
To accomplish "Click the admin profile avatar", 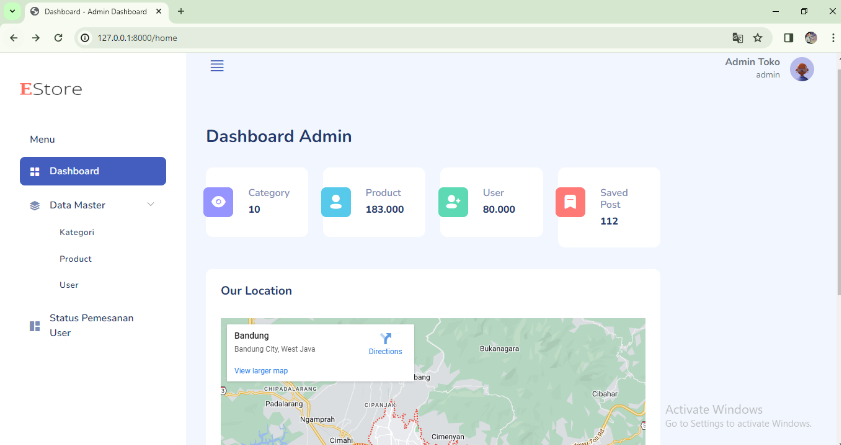I will tap(801, 69).
